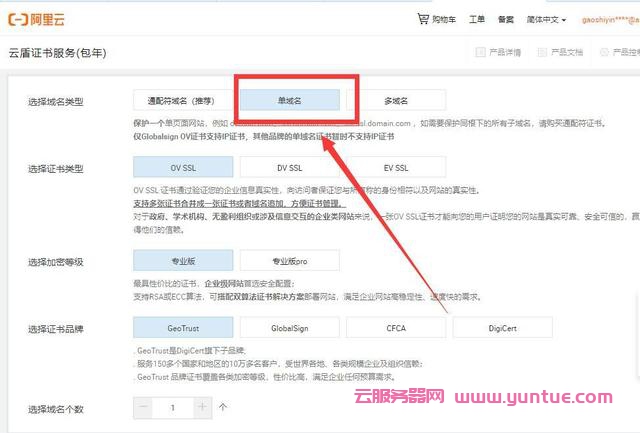The width and height of the screenshot is (640, 433).
Task: Open the 备案 menu item
Action: click(x=506, y=19)
